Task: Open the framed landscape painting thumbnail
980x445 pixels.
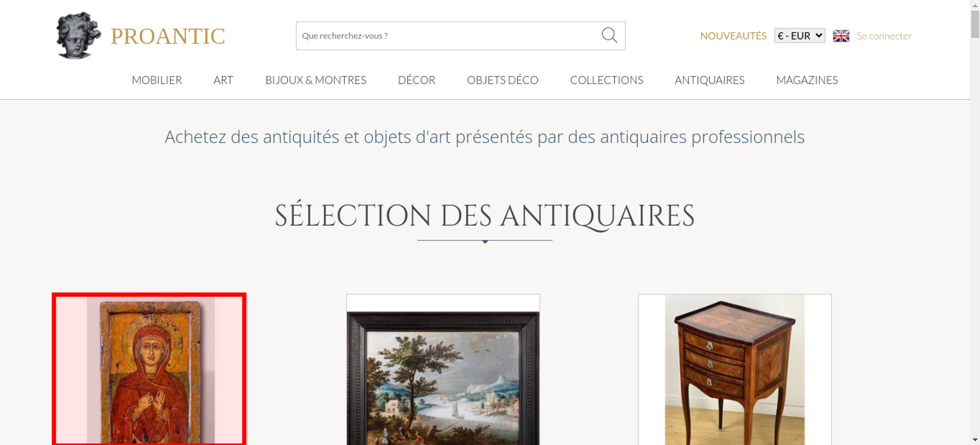Action: tap(443, 370)
